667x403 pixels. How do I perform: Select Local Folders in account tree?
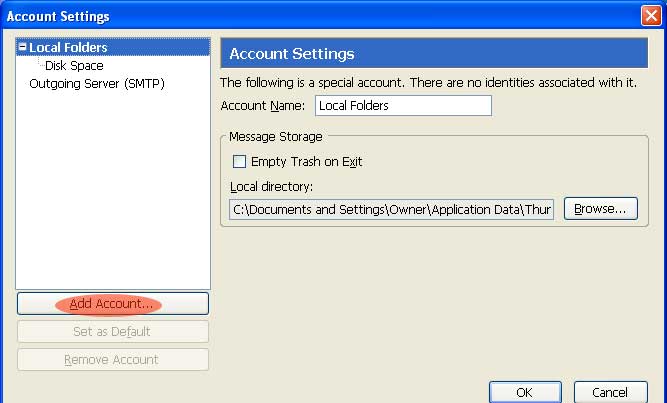click(x=68, y=47)
